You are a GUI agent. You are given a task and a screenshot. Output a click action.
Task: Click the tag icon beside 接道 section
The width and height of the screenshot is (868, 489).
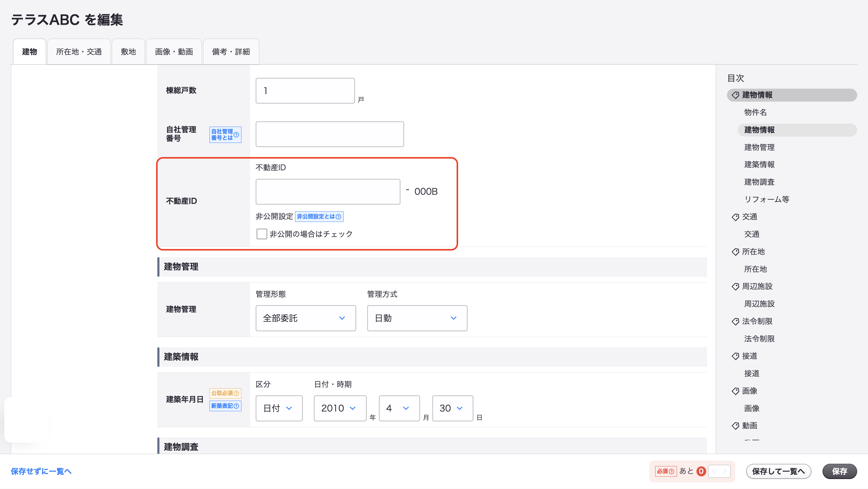tap(735, 356)
